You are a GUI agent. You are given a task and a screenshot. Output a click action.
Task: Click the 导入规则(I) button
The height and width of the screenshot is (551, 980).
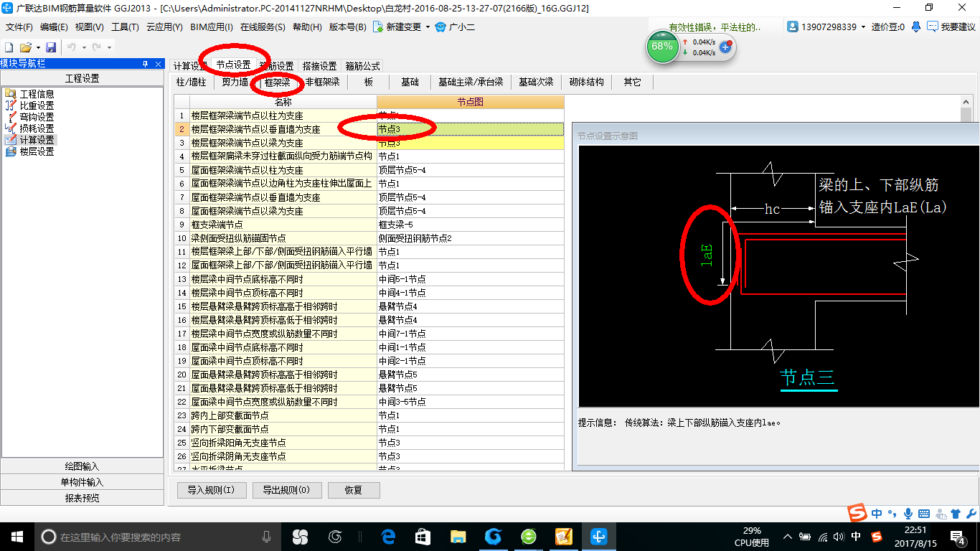[212, 490]
